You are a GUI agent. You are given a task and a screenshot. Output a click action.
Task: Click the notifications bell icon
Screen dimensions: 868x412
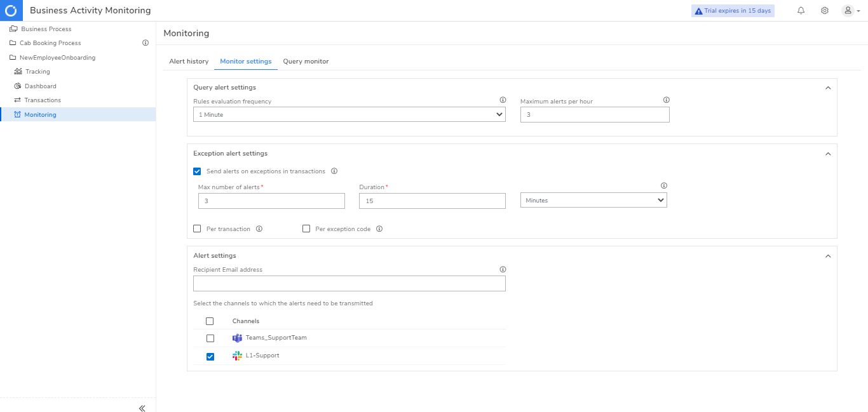801,11
